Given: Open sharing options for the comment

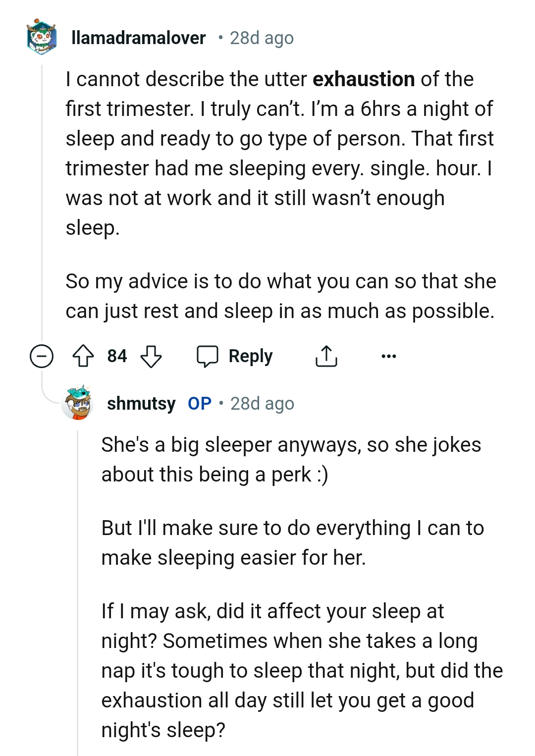Looking at the screenshot, I should pyautogui.click(x=326, y=356).
